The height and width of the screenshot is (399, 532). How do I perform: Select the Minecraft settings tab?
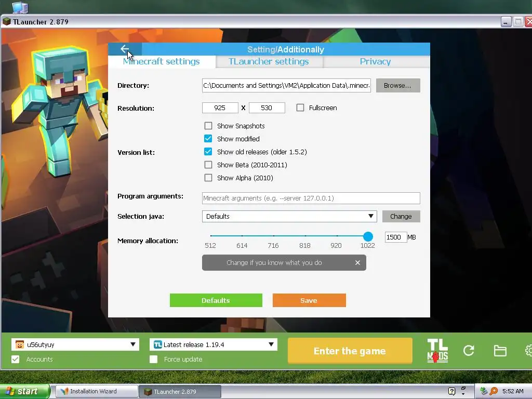click(162, 62)
